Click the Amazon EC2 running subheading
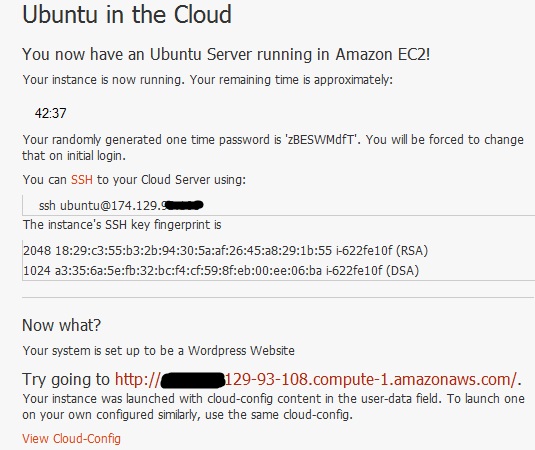The image size is (535, 450). click(x=226, y=55)
